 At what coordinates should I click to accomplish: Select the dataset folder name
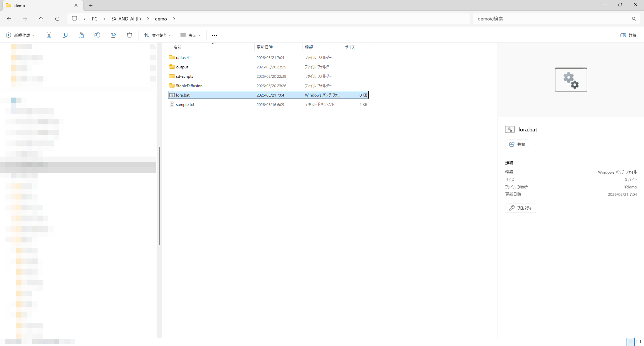(x=182, y=58)
